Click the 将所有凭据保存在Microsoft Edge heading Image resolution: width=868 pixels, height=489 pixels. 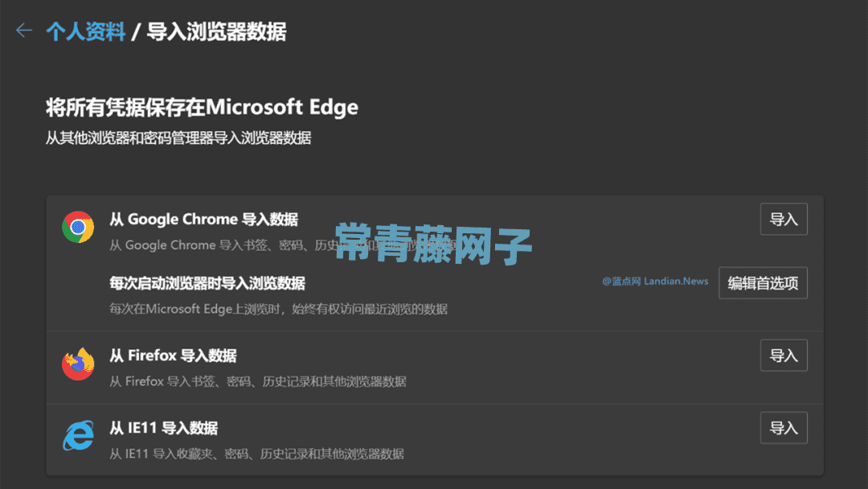202,107
